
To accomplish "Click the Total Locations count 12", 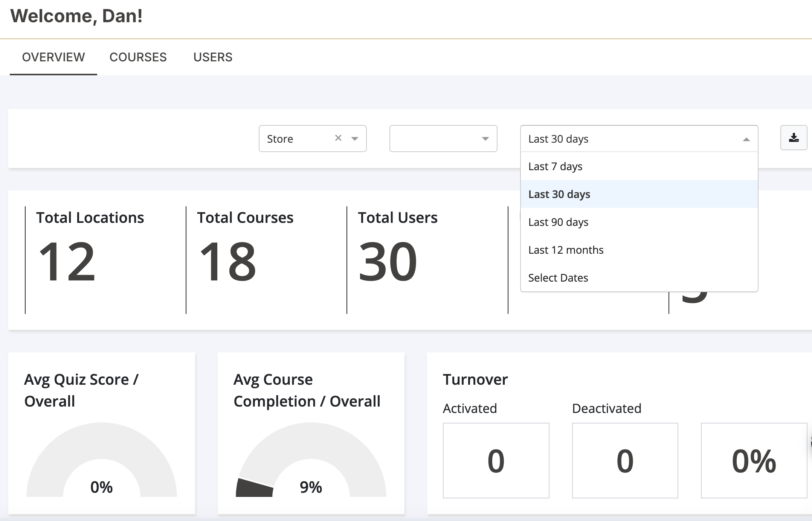I will tap(67, 261).
